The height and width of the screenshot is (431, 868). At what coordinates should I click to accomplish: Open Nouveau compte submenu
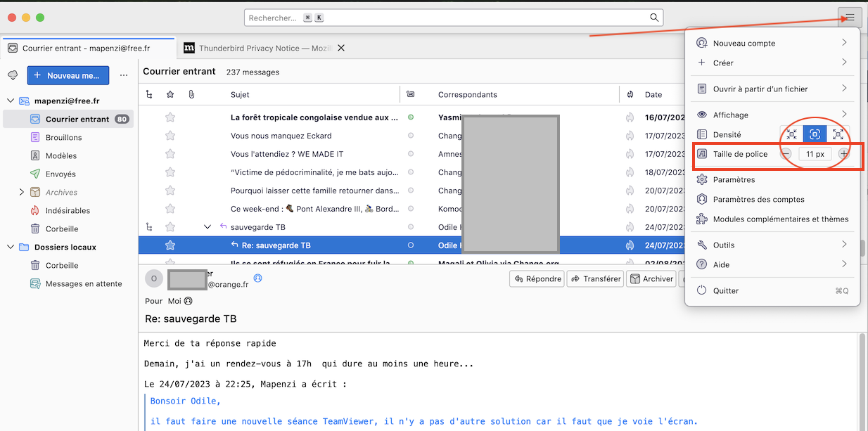coord(772,43)
